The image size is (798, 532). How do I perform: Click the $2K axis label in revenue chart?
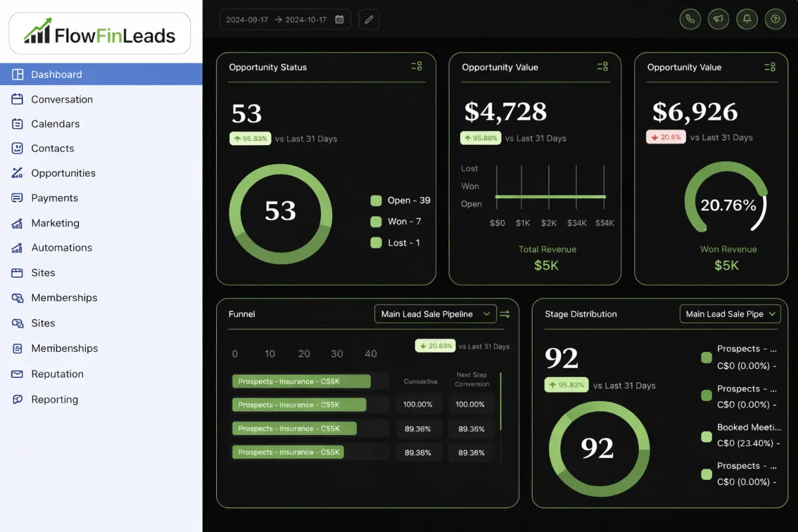549,223
